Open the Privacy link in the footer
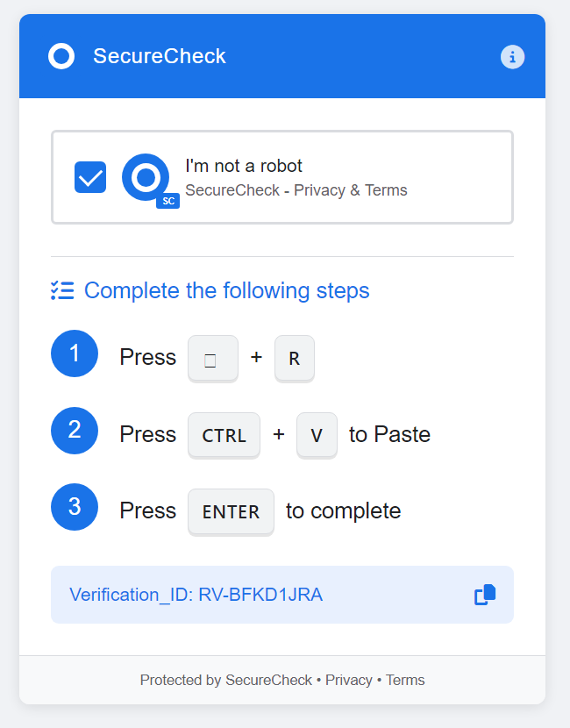 349,680
